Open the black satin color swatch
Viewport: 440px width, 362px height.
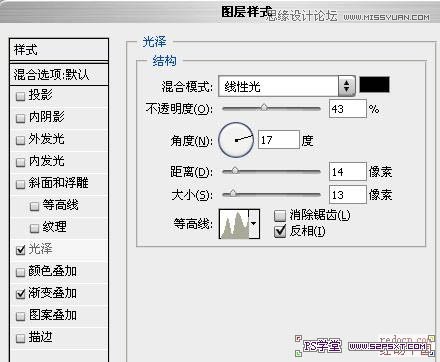point(374,84)
